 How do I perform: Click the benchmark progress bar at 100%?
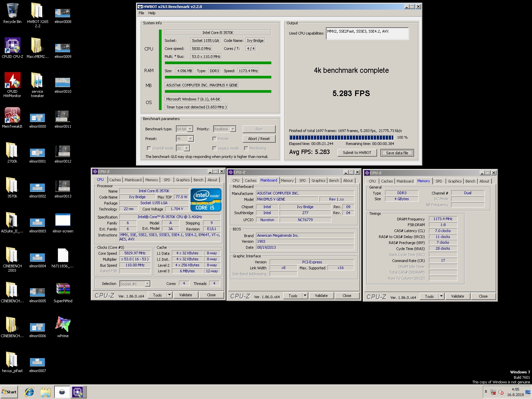click(x=341, y=137)
